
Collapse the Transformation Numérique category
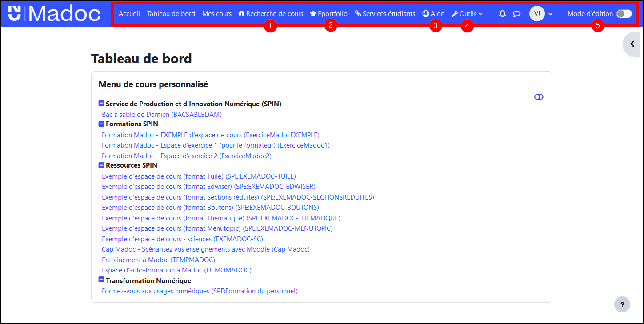101,280
